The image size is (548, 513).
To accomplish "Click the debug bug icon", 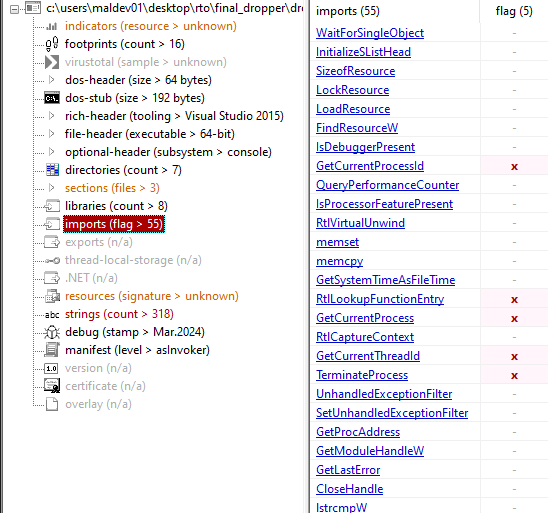I will click(x=52, y=332).
